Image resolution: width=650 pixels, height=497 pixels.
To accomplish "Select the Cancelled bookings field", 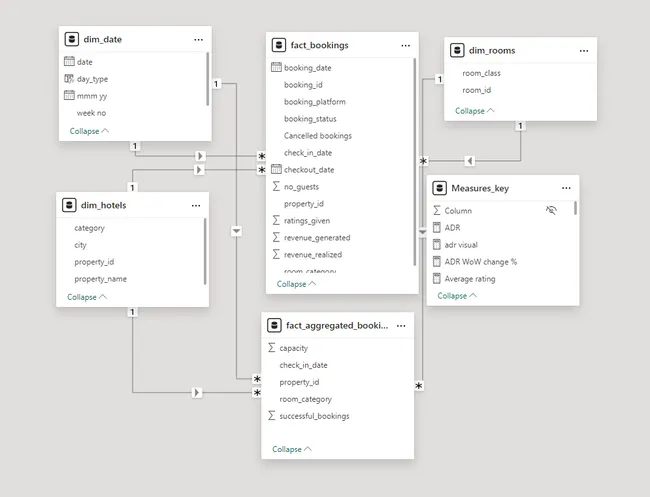I will [x=318, y=136].
